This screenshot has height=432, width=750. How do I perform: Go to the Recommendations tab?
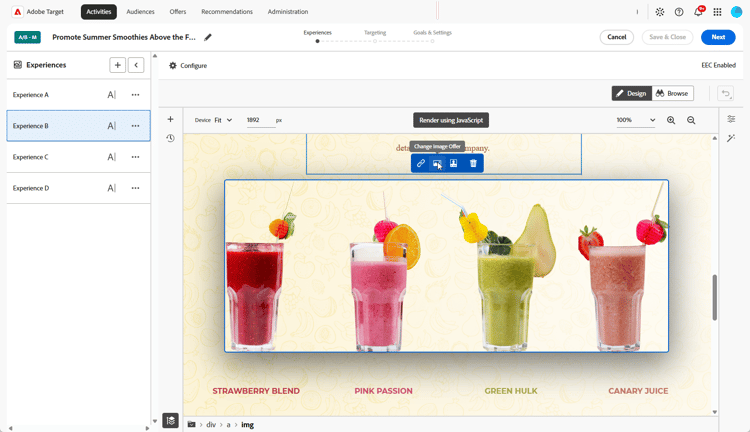click(x=227, y=11)
